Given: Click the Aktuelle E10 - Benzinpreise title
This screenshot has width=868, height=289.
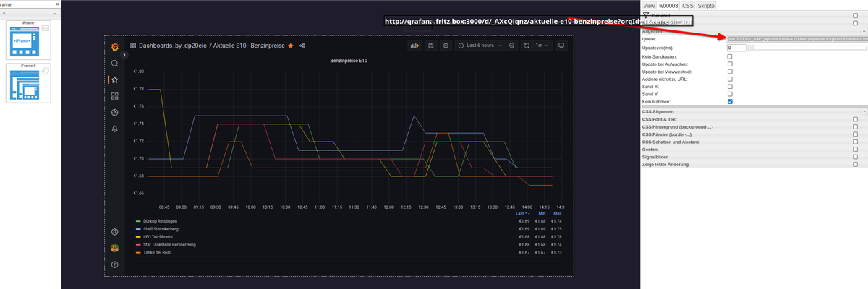Looking at the screenshot, I should (249, 46).
